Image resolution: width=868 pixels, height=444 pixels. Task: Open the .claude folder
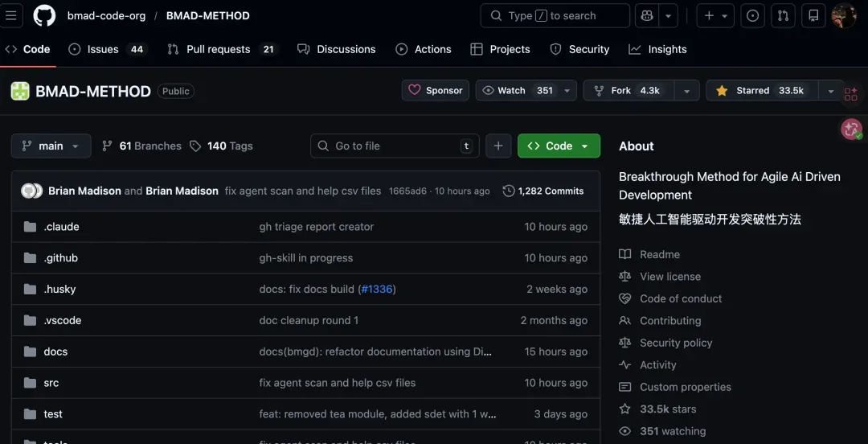click(61, 227)
